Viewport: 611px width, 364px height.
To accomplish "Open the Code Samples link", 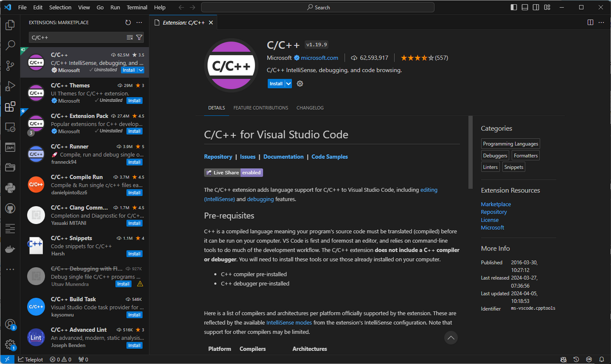I will tap(329, 157).
